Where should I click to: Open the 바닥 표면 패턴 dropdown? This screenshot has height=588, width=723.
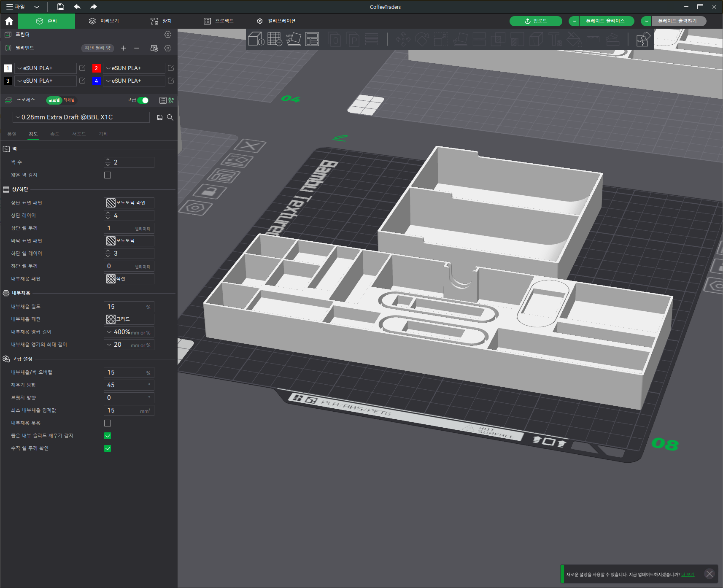129,241
